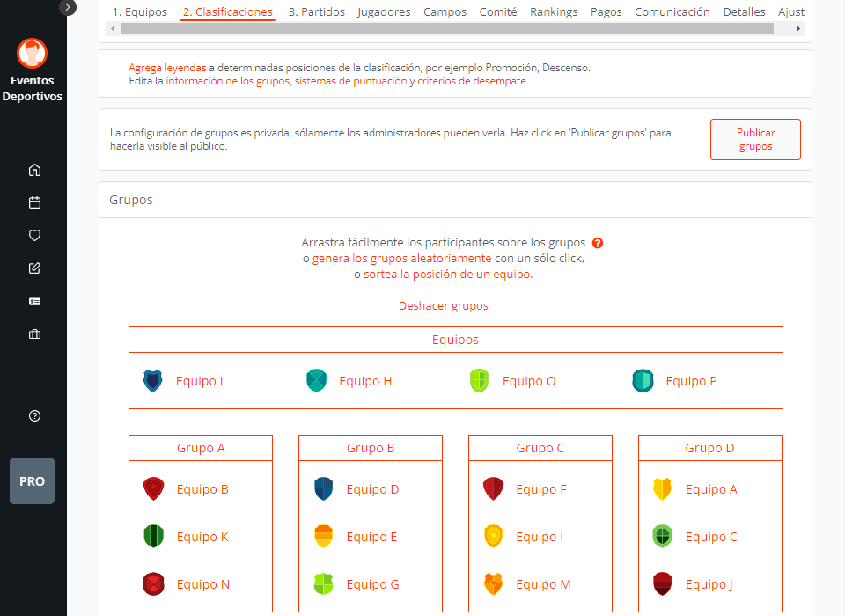
Task: Switch to the '3. Partidos' tab
Action: tap(316, 11)
